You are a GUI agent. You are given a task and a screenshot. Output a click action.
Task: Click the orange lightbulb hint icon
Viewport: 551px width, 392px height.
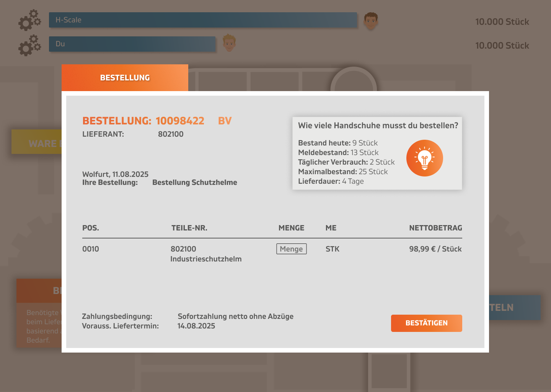coord(424,158)
